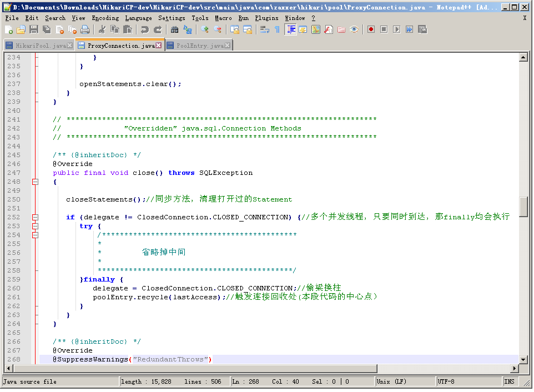This screenshot has width=534, height=392.
Task: Collapse the fold marker at line 252
Action: pos(35,217)
